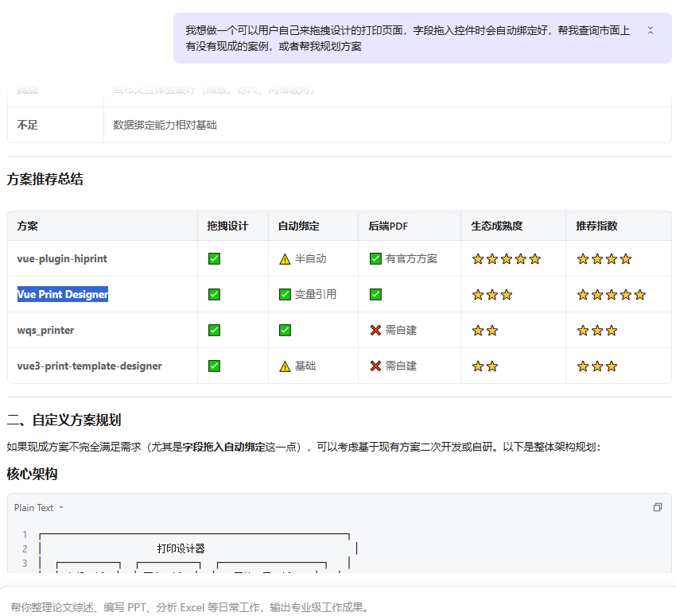Click the 核心架构 heading
The width and height of the screenshot is (676, 616).
coord(33,474)
